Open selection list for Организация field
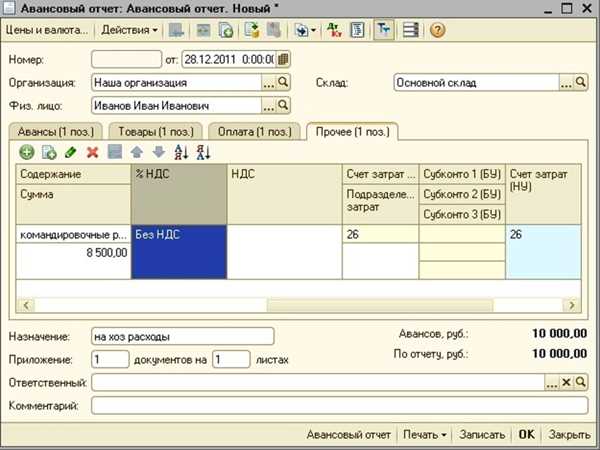This screenshot has width=600, height=450. pos(269,83)
